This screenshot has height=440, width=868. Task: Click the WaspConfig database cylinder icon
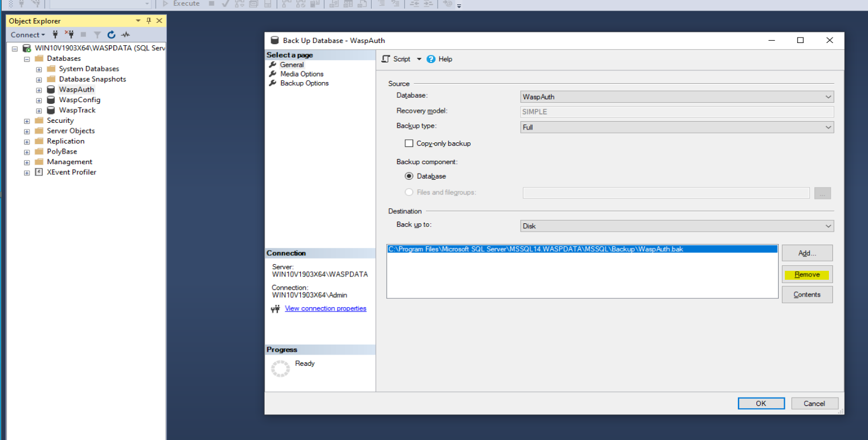(x=51, y=100)
